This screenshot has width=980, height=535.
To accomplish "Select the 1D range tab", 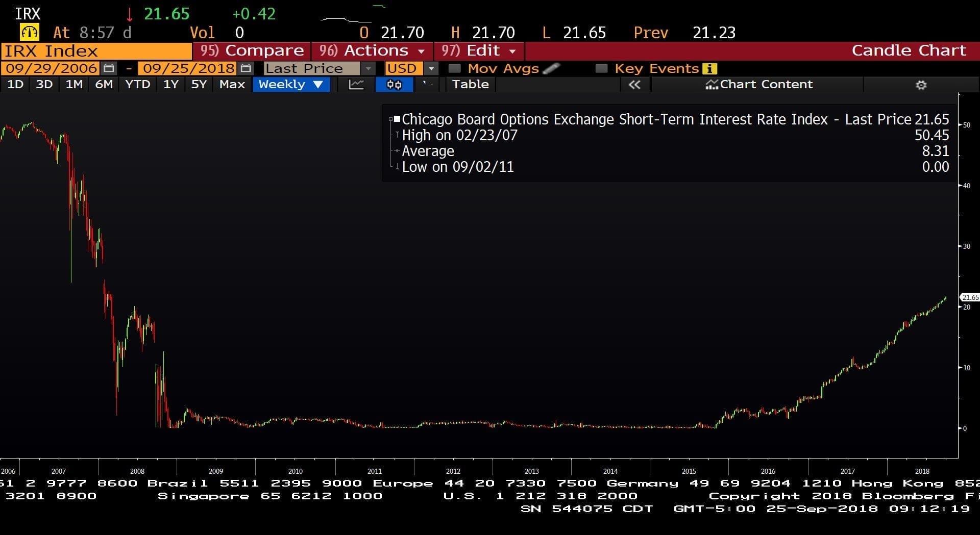I will (x=15, y=85).
